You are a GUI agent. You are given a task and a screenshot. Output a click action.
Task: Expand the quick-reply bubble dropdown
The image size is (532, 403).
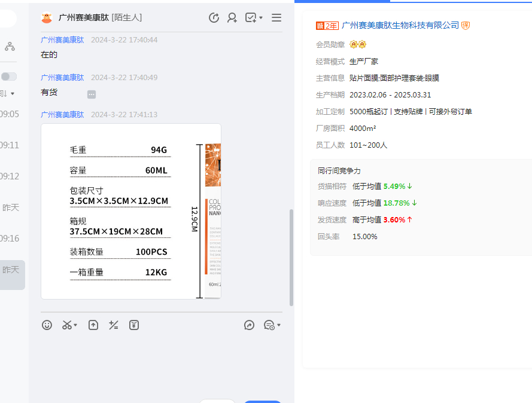(x=279, y=325)
